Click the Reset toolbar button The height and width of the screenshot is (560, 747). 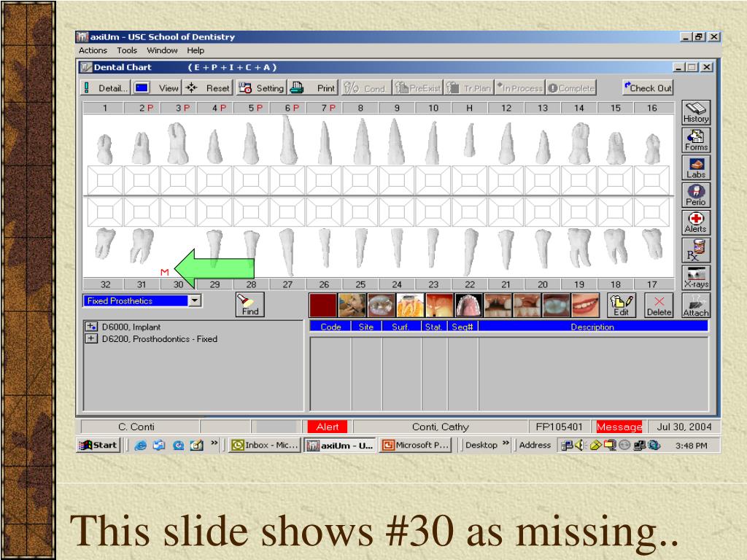pyautogui.click(x=208, y=88)
